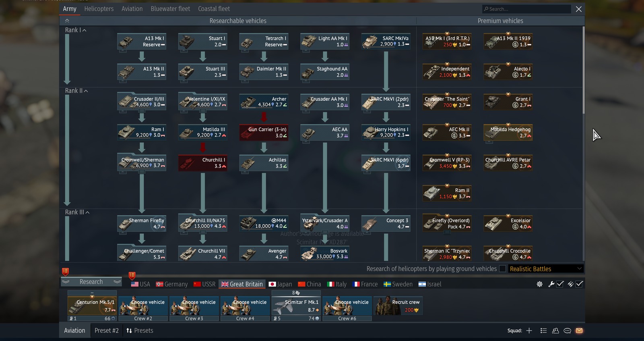Open the chat bubble icon
The width and height of the screenshot is (644, 341).
pyautogui.click(x=568, y=331)
